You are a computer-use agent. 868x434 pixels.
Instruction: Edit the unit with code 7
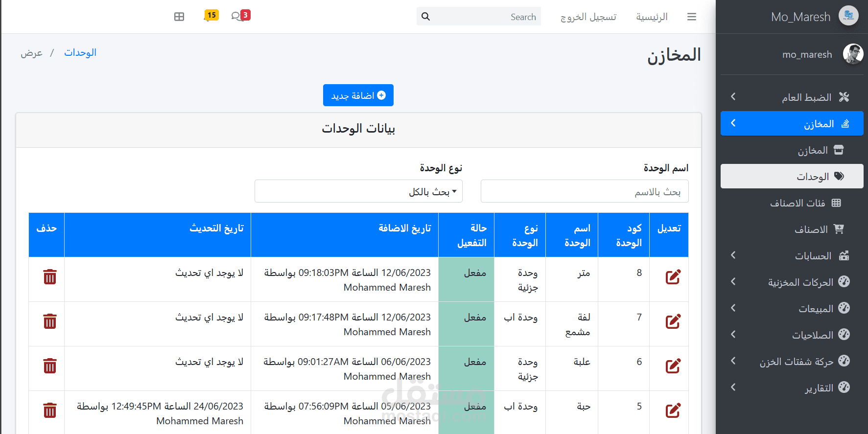[673, 321]
